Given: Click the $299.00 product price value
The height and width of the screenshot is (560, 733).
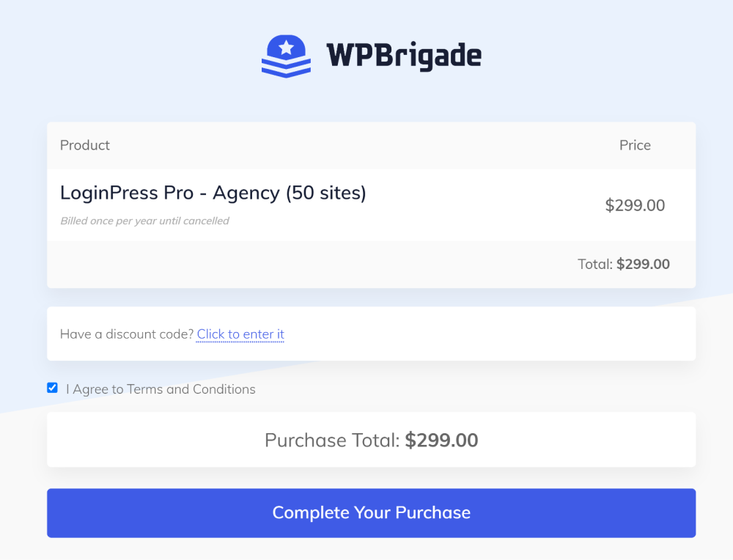Looking at the screenshot, I should point(635,205).
